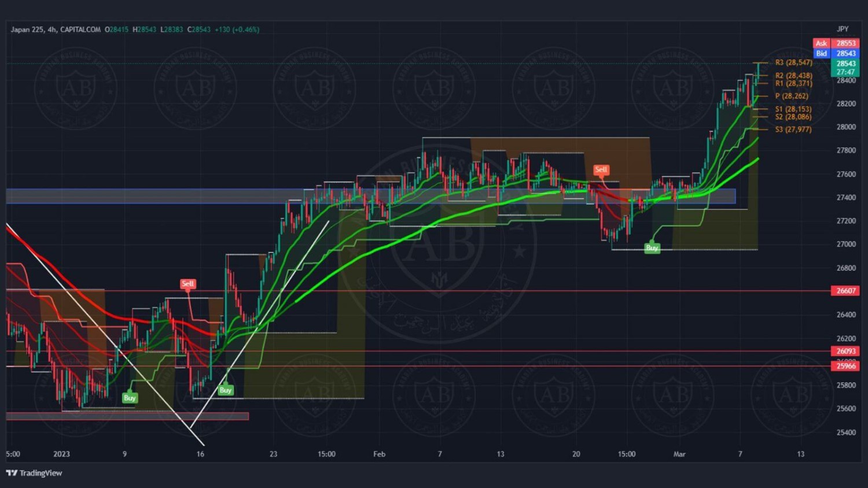Click the 27400 price scale label

pyautogui.click(x=846, y=198)
